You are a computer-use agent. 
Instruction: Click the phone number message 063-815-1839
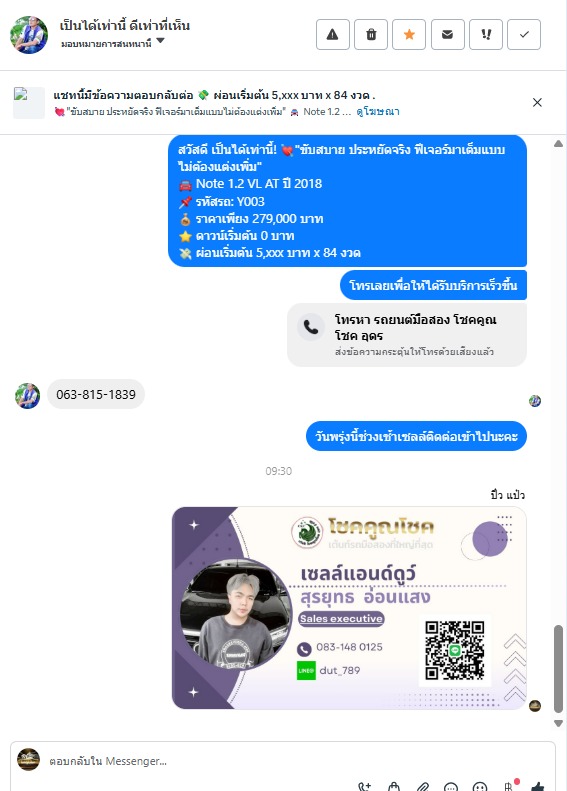(96, 394)
